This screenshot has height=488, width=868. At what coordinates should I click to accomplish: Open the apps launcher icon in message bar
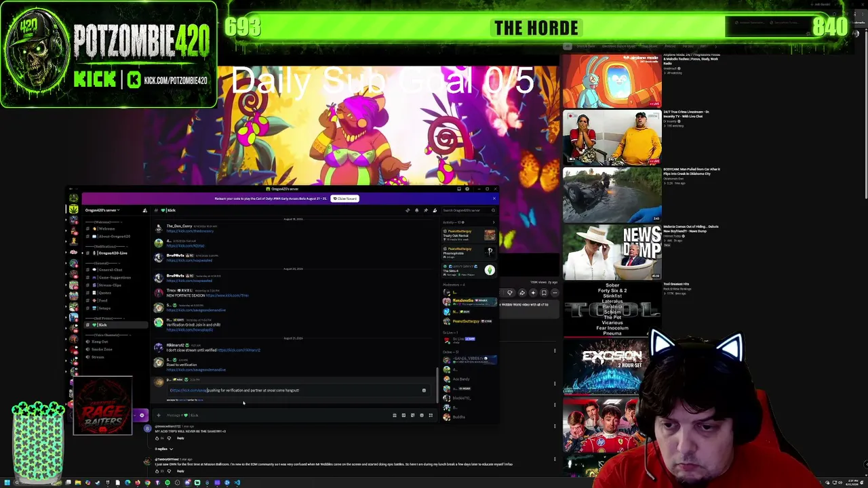click(431, 415)
